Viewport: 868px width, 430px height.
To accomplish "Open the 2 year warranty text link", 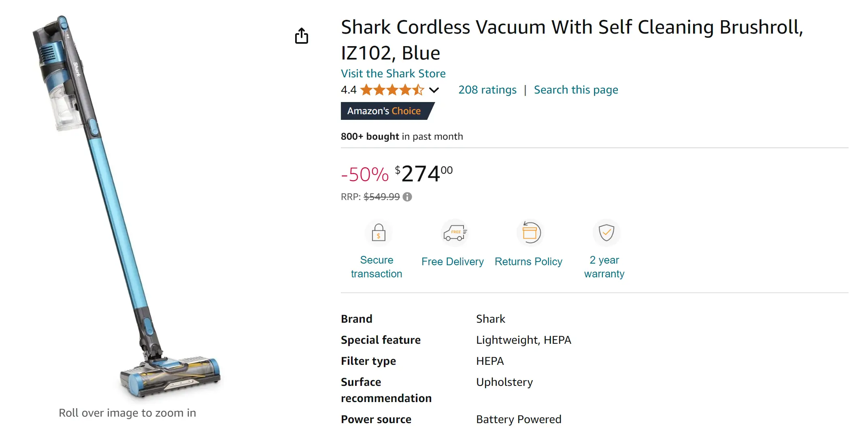I will tap(604, 267).
